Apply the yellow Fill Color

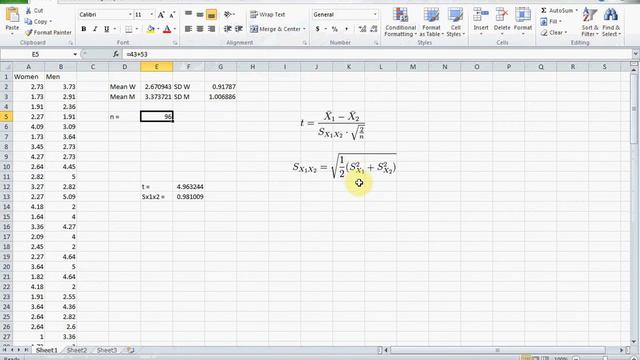pyautogui.click(x=151, y=29)
